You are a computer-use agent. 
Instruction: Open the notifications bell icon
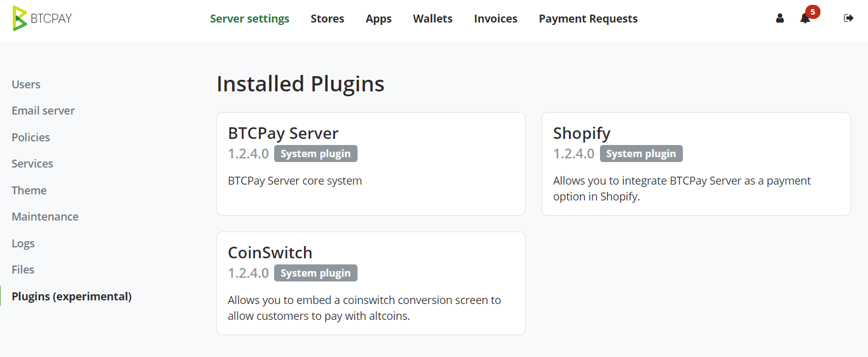coord(805,19)
